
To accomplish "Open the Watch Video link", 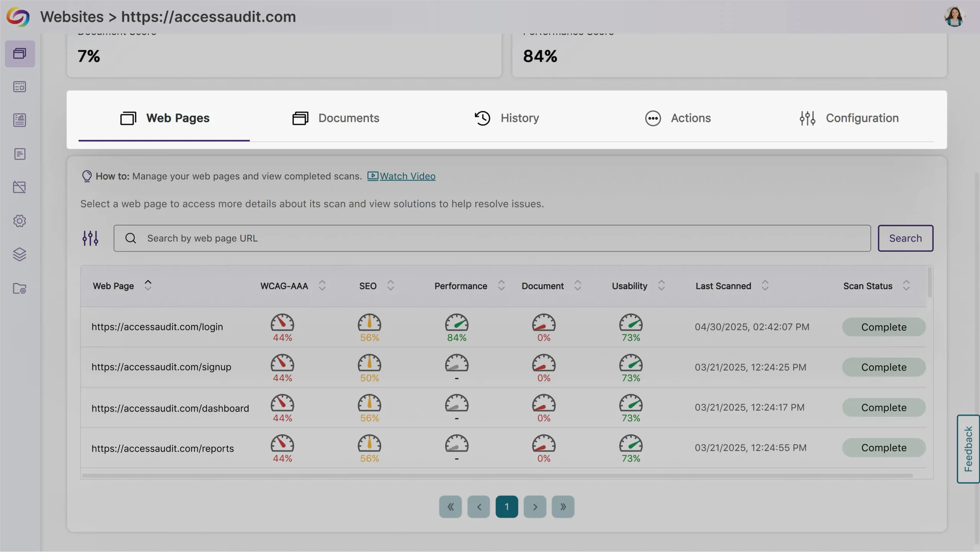I will pos(407,176).
